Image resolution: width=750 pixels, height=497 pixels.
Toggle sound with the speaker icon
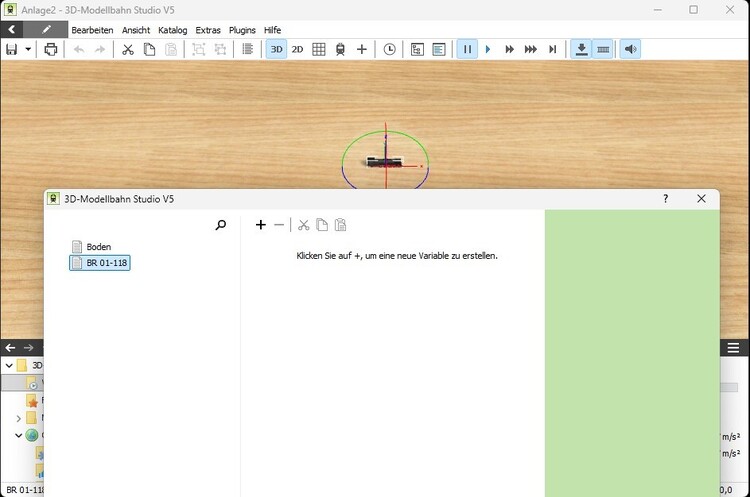(x=630, y=49)
